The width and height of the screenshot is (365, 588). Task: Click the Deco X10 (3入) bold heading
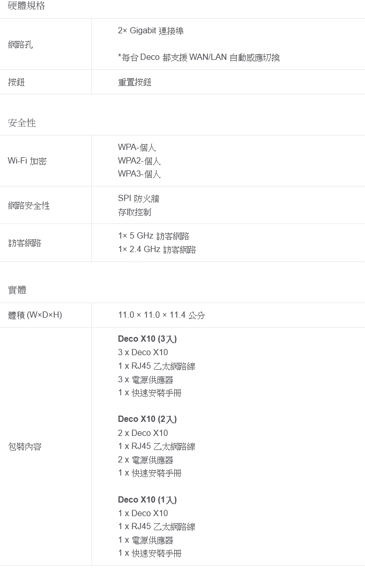[147, 339]
